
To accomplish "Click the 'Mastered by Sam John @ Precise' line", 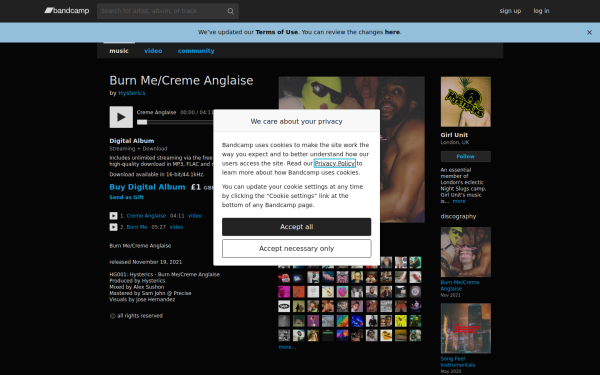I will pyautogui.click(x=150, y=293).
